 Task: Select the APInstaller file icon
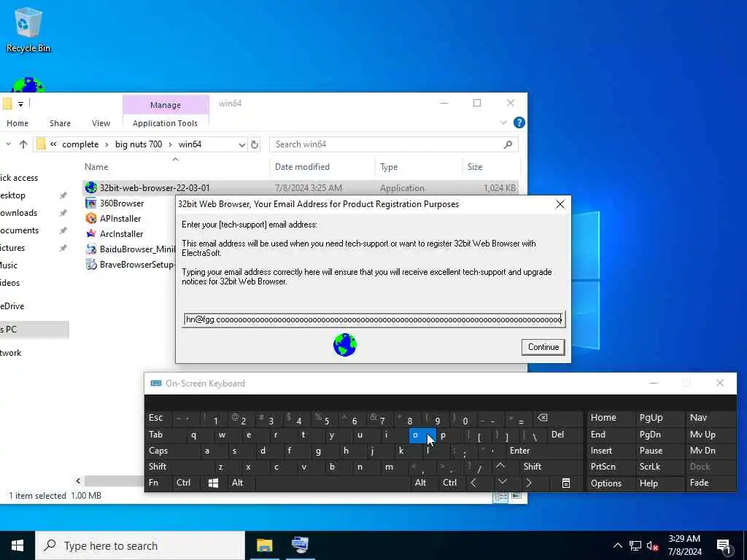click(91, 219)
